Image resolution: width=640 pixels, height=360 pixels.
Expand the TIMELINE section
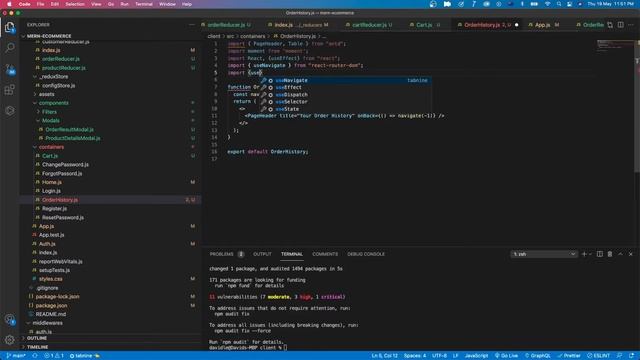pyautogui.click(x=38, y=347)
